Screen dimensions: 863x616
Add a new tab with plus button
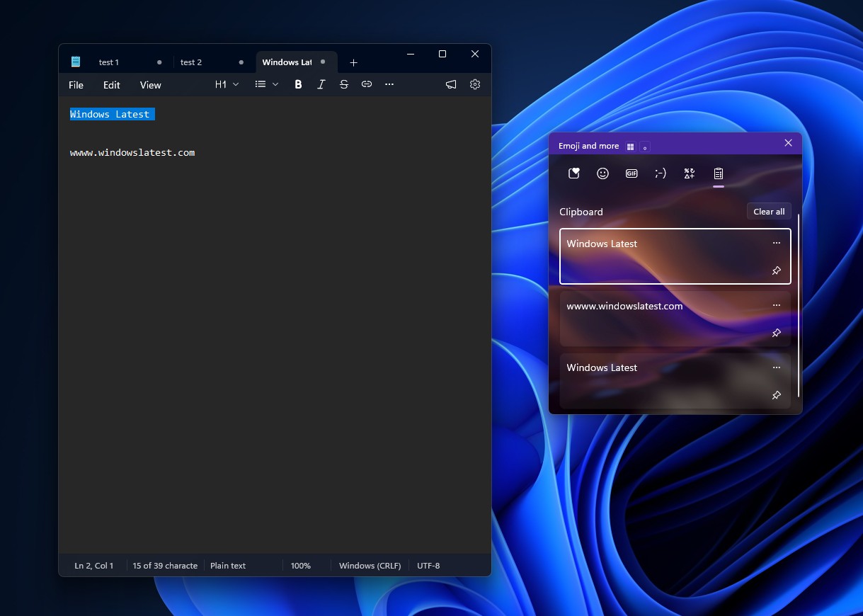[353, 62]
